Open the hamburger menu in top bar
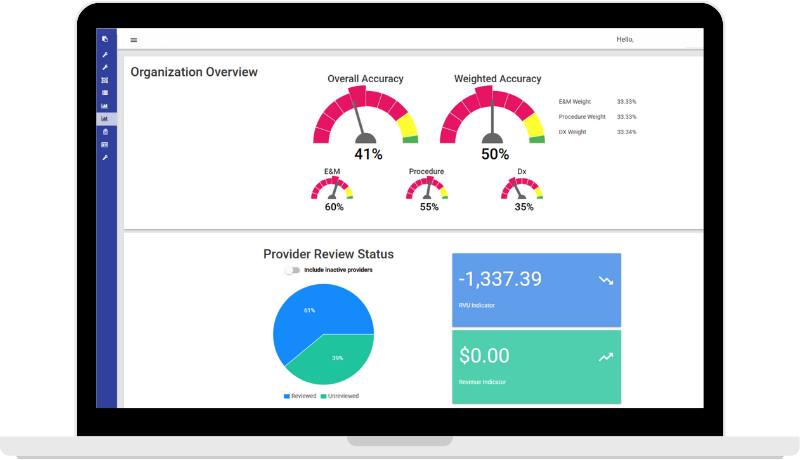Image resolution: width=800 pixels, height=460 pixels. point(134,40)
